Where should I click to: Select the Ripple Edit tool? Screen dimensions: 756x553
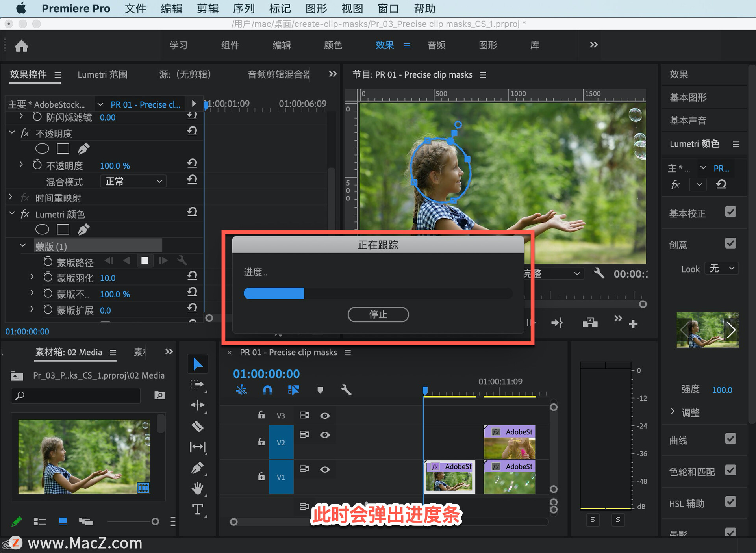coord(198,405)
